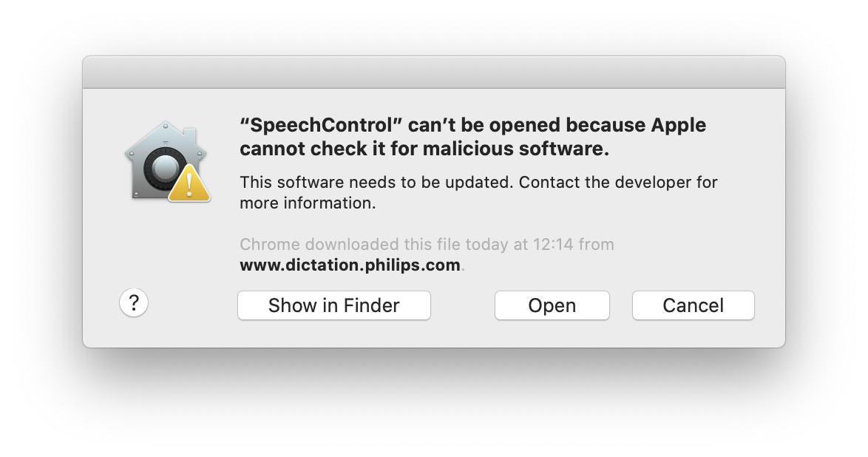Click Open to launch SpeechControl anyway
This screenshot has width=868, height=457.
(x=552, y=305)
